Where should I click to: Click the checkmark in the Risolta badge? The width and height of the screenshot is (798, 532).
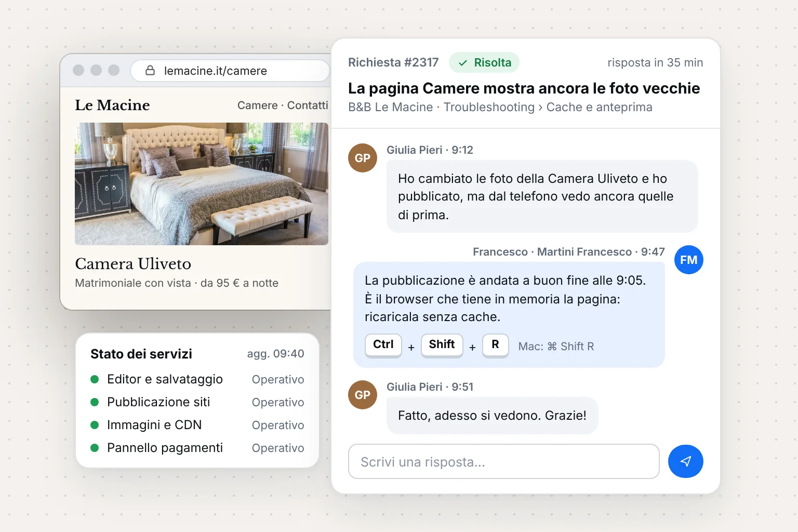click(x=463, y=63)
